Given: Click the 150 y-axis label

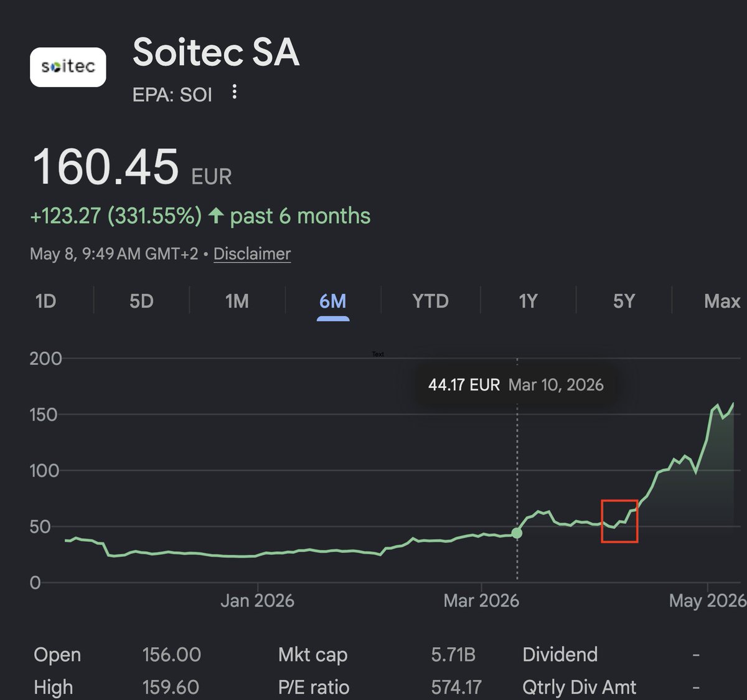Looking at the screenshot, I should (44, 415).
